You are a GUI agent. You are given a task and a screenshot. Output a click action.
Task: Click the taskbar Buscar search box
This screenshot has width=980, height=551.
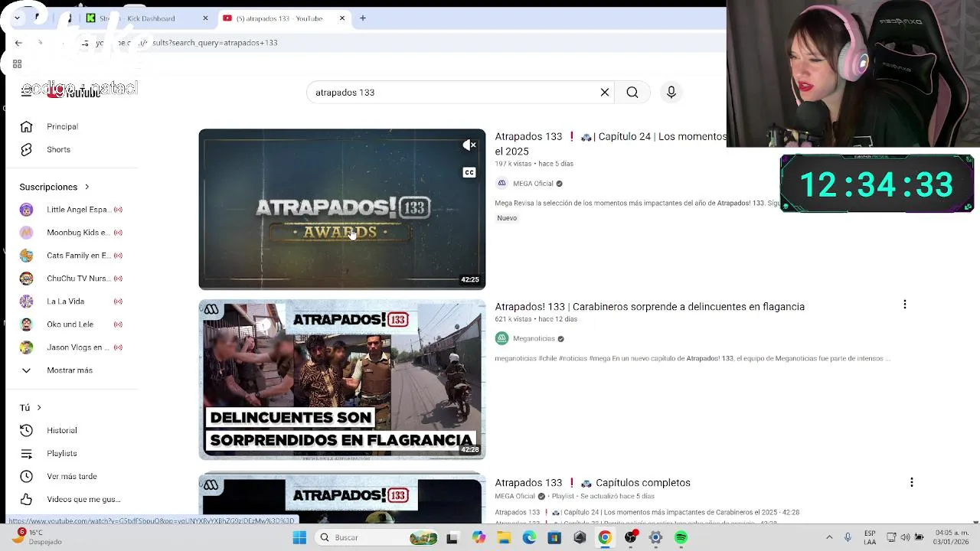377,537
